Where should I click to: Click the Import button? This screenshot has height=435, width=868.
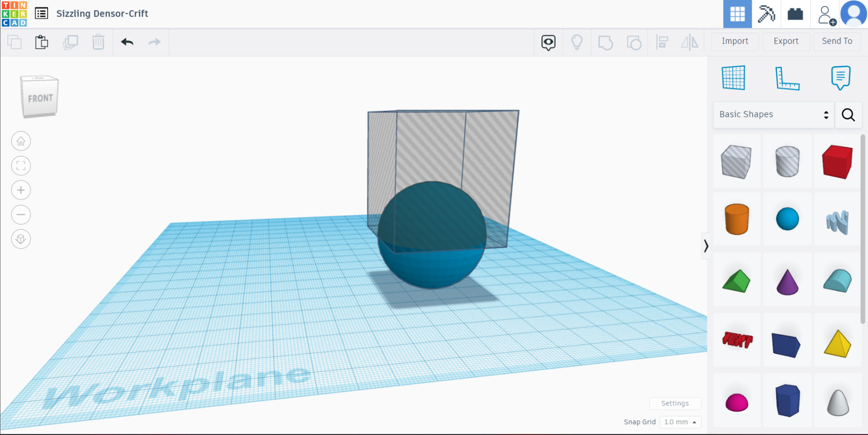(x=735, y=41)
